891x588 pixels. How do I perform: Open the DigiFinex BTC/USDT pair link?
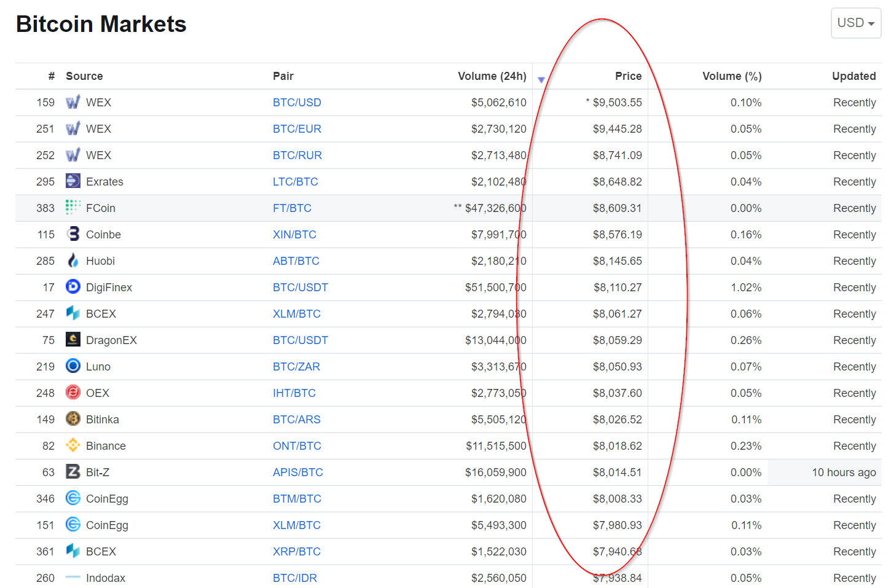click(300, 288)
